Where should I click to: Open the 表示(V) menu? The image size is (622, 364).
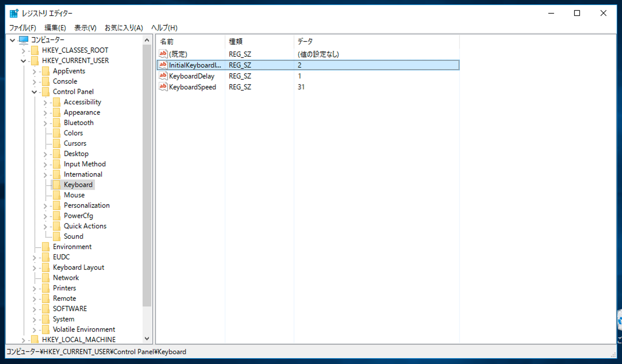click(x=85, y=28)
